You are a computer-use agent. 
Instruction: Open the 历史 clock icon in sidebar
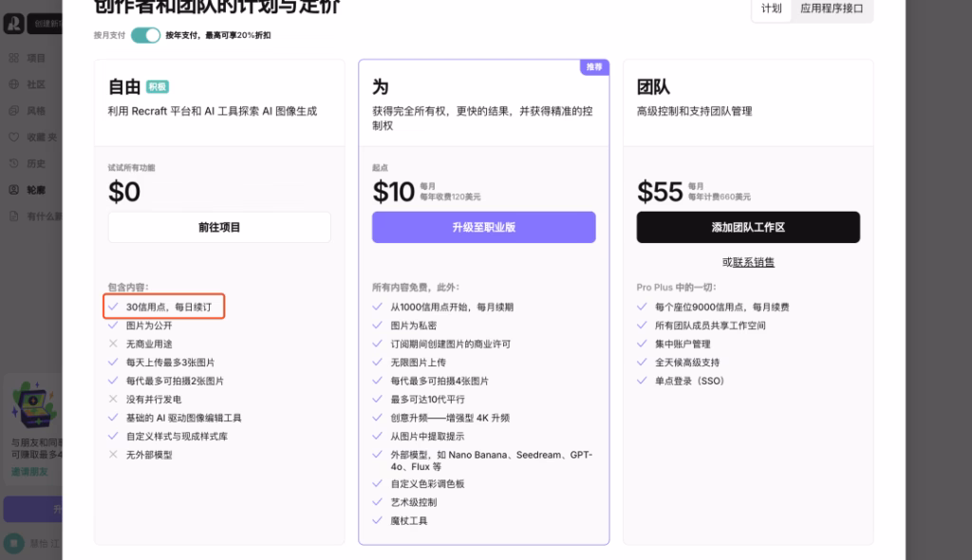pos(14,163)
